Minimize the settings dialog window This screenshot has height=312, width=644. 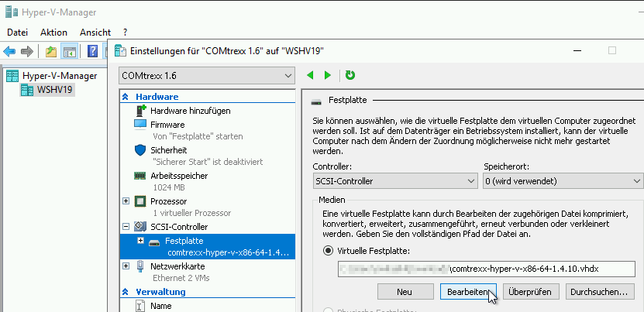577,50
